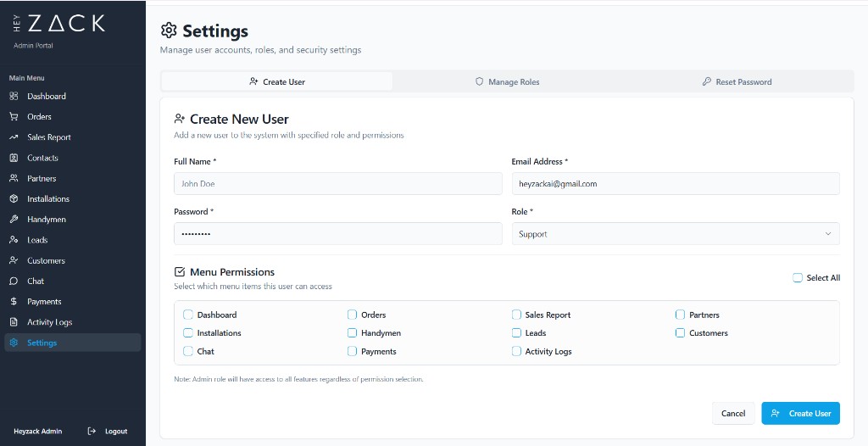Check the Orders permission box
868x446 pixels.
[352, 315]
